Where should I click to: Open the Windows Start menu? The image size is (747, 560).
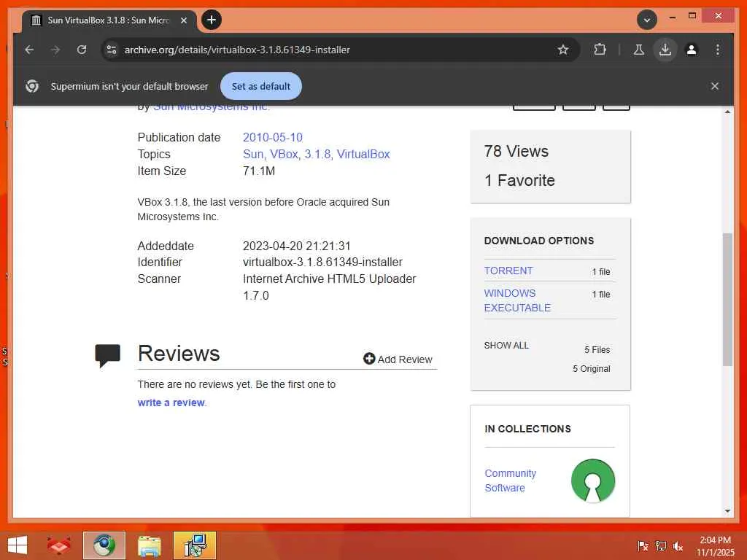(18, 545)
